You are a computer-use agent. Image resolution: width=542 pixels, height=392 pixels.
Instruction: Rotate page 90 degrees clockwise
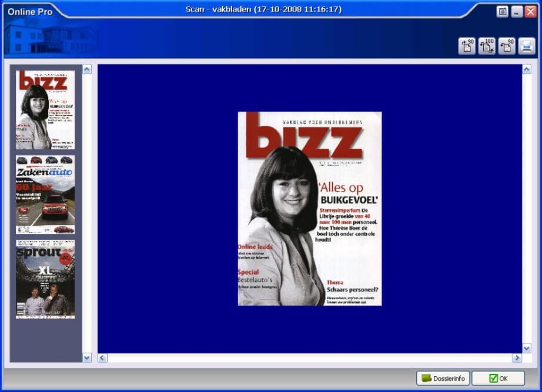467,46
